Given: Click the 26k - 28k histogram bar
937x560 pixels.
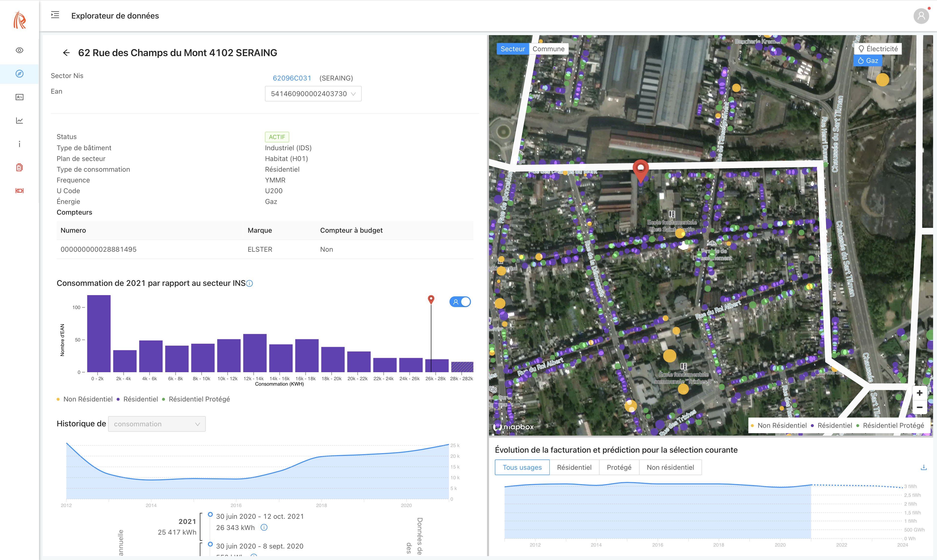Looking at the screenshot, I should pos(437,366).
